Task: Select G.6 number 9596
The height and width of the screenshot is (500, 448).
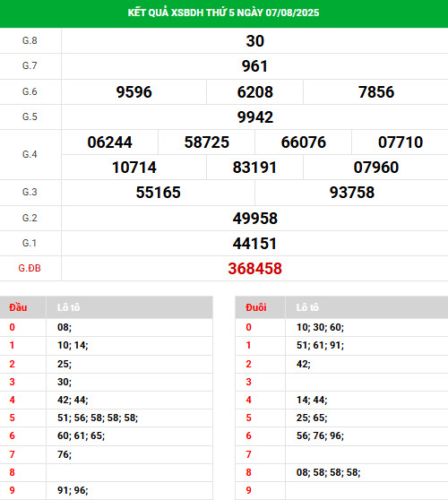Action: pyautogui.click(x=134, y=92)
